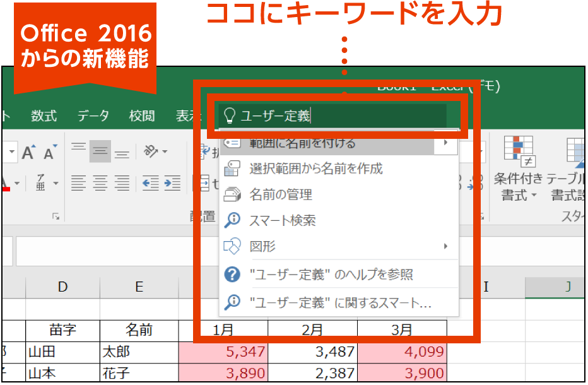Select the 2月 header cell
This screenshot has height=385, width=588.
coord(313,330)
